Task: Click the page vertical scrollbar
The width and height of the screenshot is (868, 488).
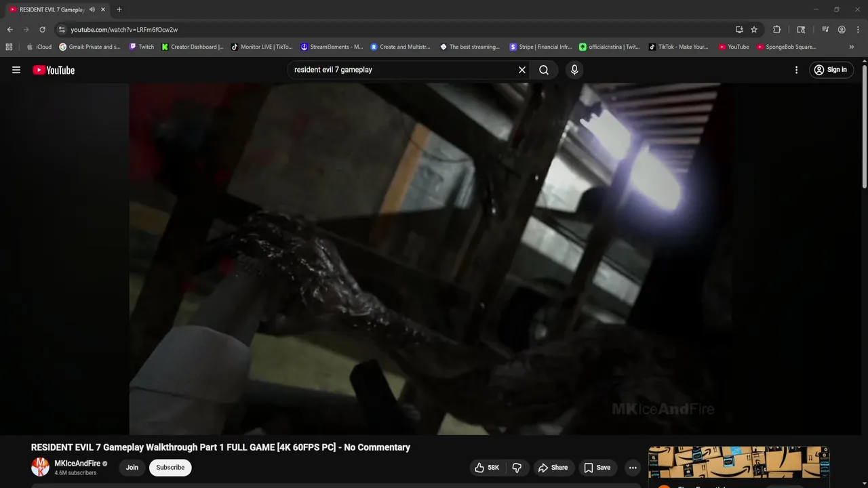Action: coord(864,125)
